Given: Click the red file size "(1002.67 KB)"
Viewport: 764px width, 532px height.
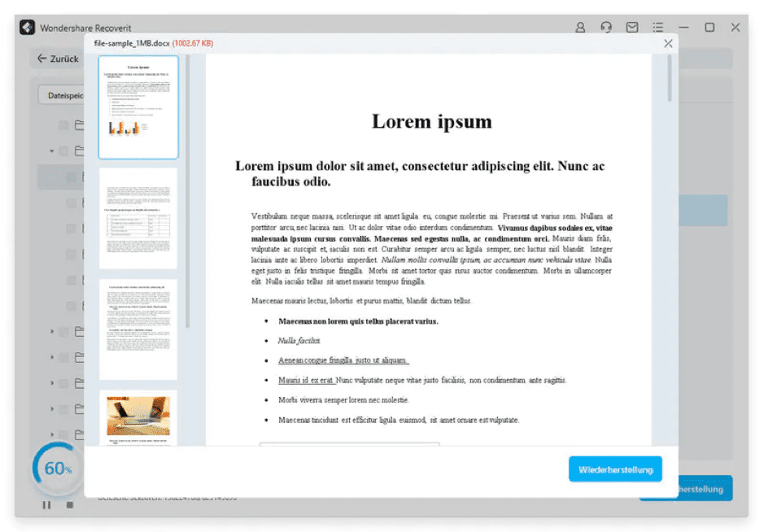Looking at the screenshot, I should pyautogui.click(x=193, y=43).
